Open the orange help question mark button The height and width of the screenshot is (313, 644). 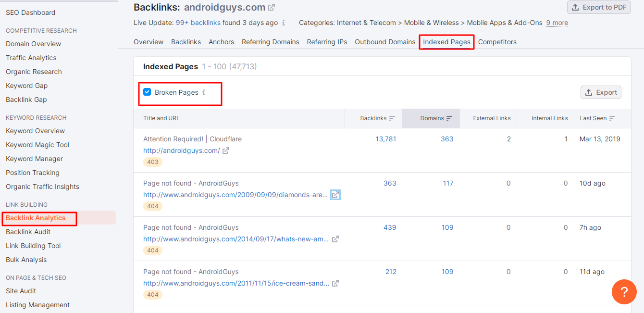624,291
